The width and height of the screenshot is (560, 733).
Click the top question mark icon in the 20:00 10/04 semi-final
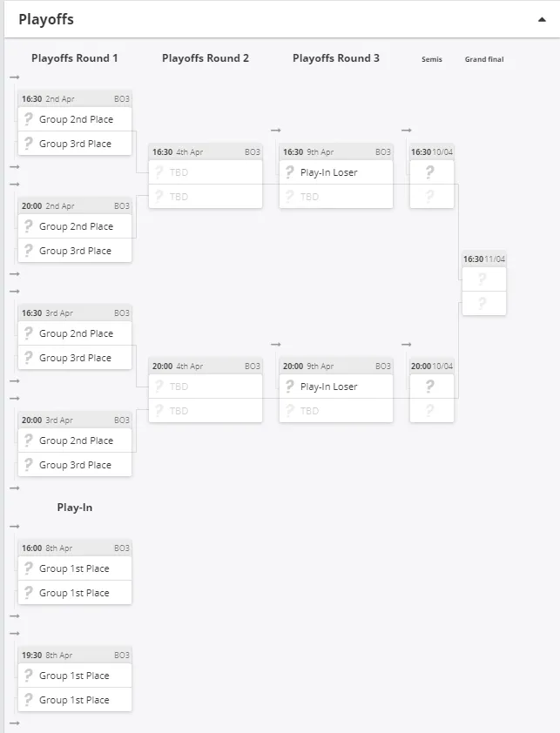430,387
